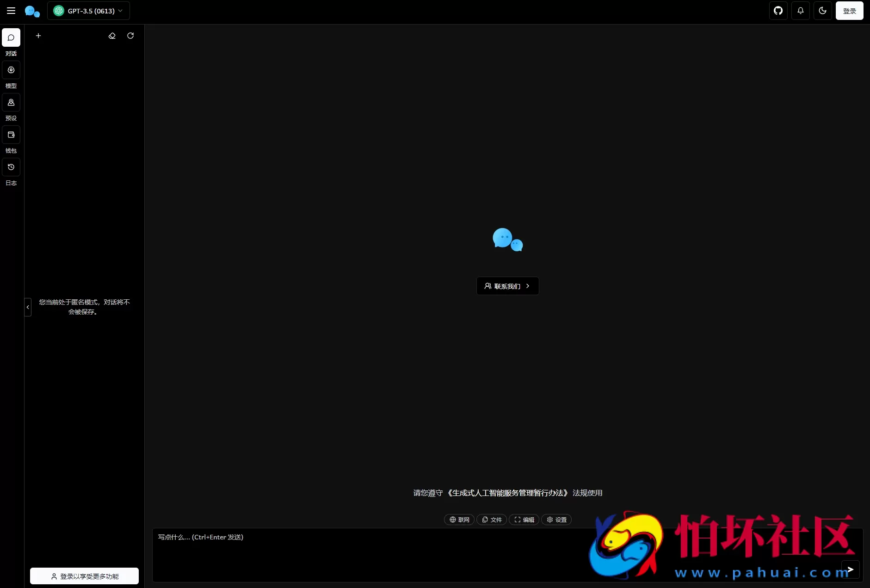
Task: Toggle the 文件 file attachment option
Action: [x=491, y=520]
